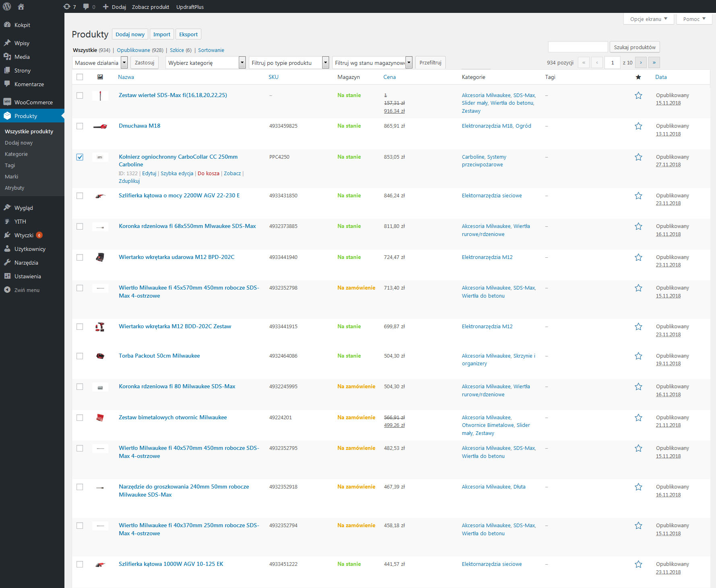
Task: Click the WordPress logo icon
Action: (x=7, y=6)
